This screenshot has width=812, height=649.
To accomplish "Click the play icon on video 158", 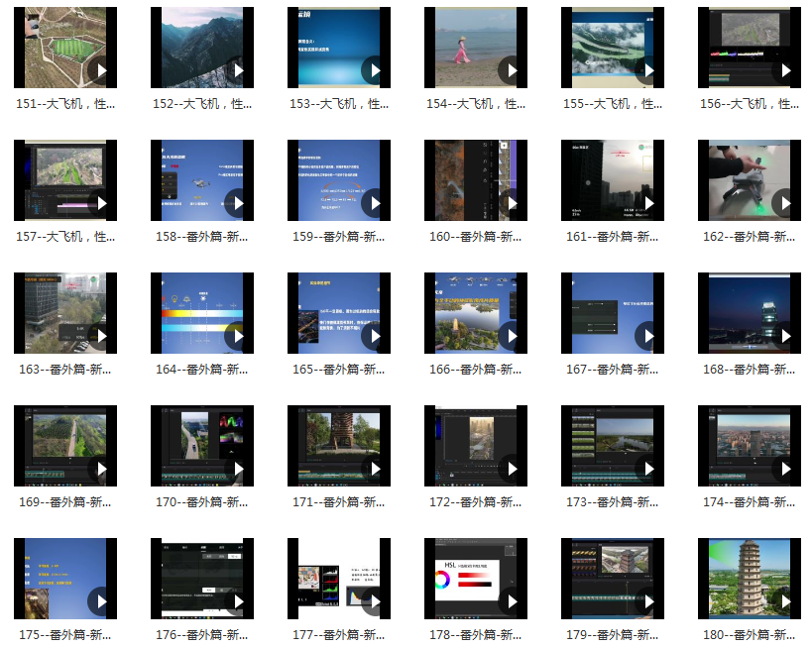I will [238, 203].
